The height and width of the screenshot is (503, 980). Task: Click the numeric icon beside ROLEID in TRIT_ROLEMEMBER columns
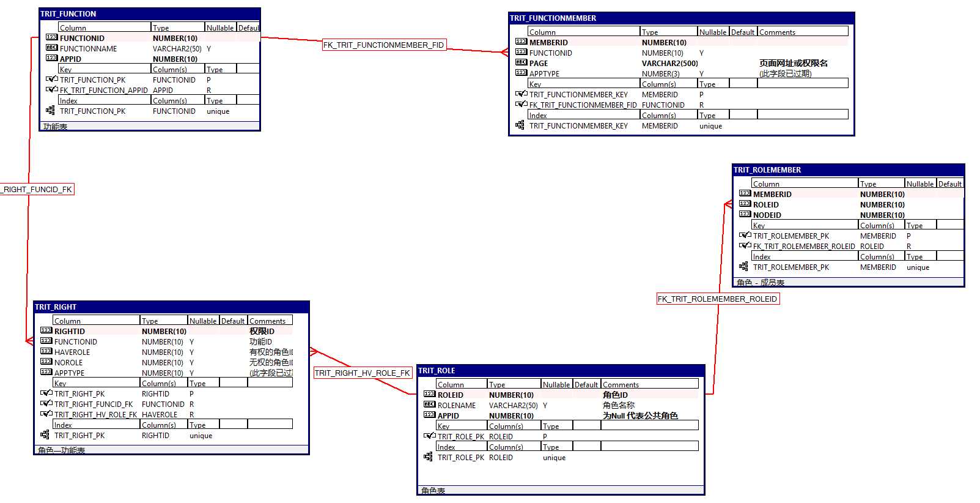pyautogui.click(x=745, y=204)
